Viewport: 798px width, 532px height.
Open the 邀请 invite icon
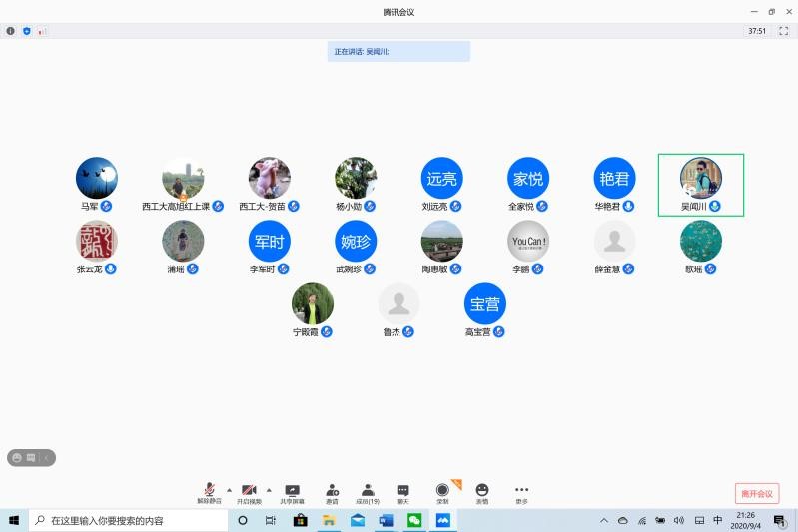[332, 490]
